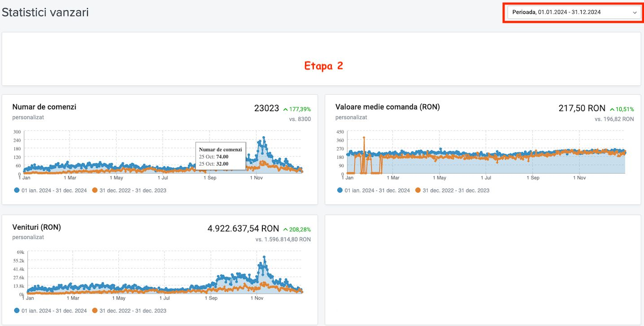Click the blue legend dot on Venituri chart

[16, 310]
